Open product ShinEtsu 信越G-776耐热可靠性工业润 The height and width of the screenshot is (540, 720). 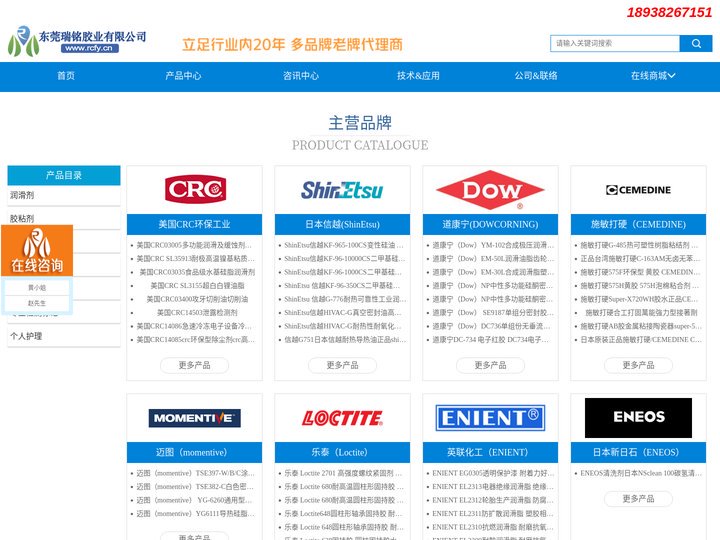point(345,299)
